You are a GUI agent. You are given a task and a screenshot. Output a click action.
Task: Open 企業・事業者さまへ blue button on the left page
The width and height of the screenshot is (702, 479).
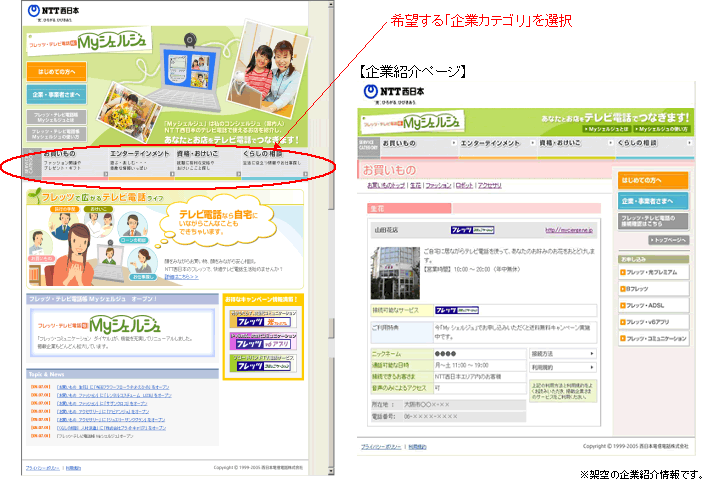point(56,94)
